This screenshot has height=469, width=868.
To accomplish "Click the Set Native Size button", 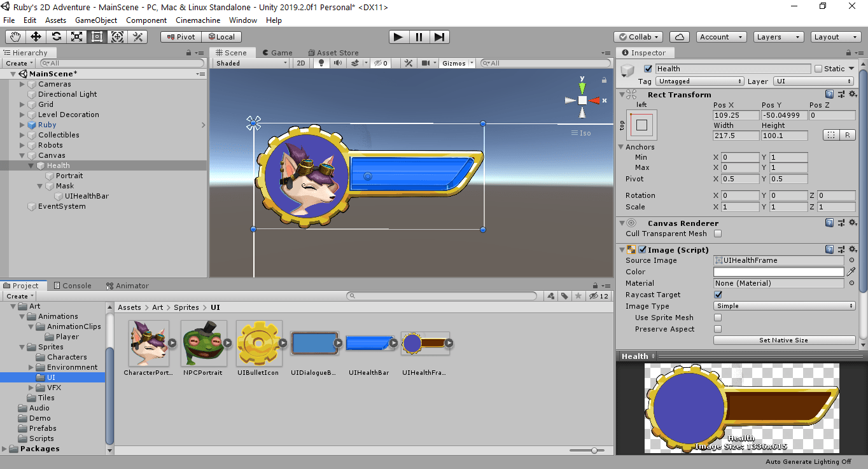I will (x=783, y=340).
